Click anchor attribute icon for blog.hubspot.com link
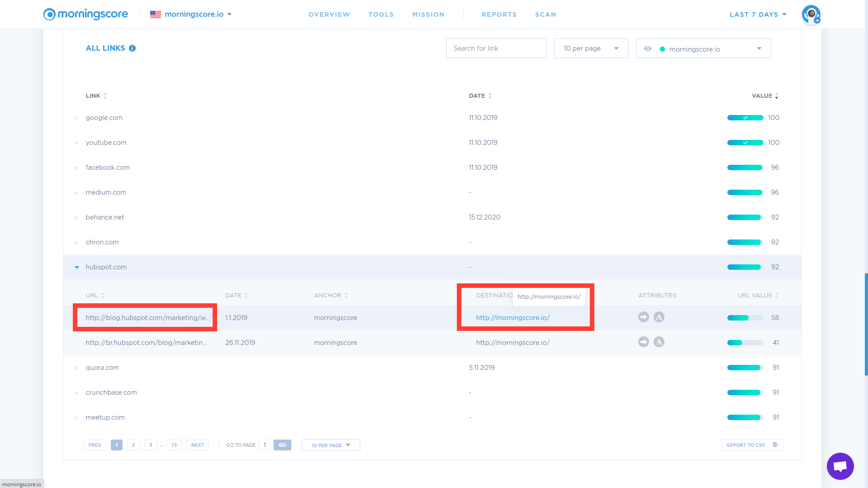Image resolution: width=868 pixels, height=488 pixels. [x=659, y=317]
